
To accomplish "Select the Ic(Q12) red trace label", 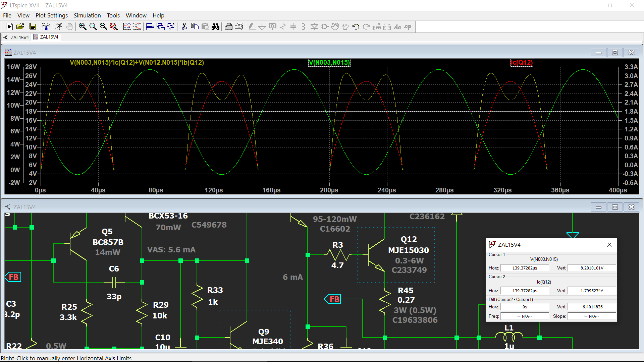I will pyautogui.click(x=522, y=62).
